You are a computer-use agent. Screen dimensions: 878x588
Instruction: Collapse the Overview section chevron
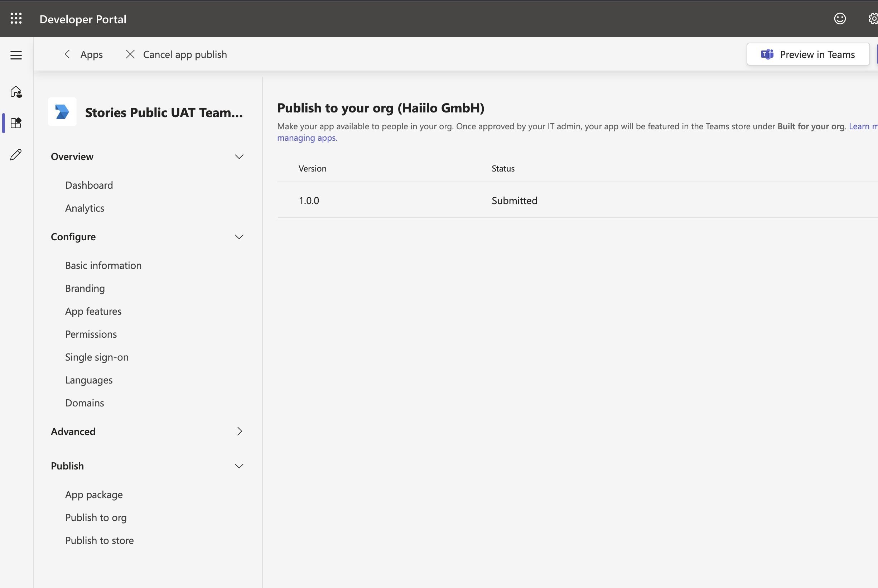[x=239, y=156]
